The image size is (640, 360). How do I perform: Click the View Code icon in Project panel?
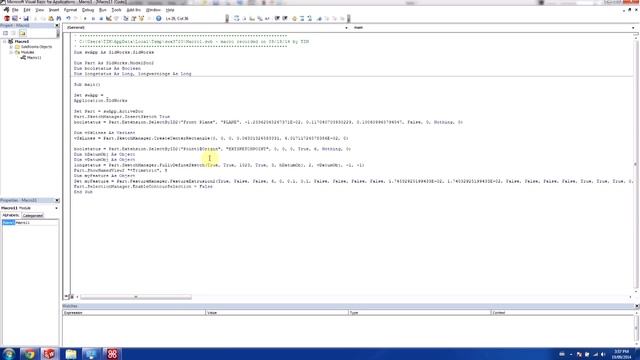click(5, 33)
